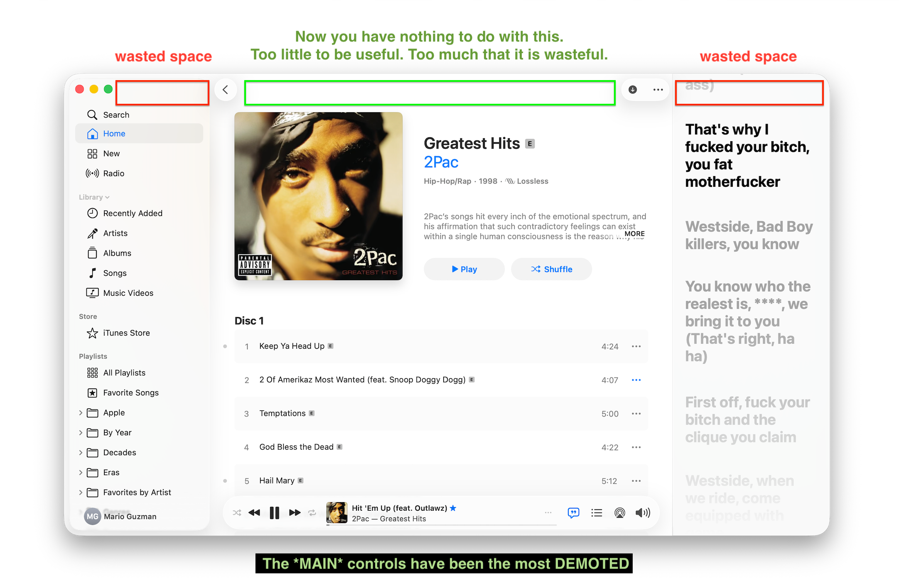Toggle repeat in the playback bar
This screenshot has width=899, height=588.
tap(312, 513)
